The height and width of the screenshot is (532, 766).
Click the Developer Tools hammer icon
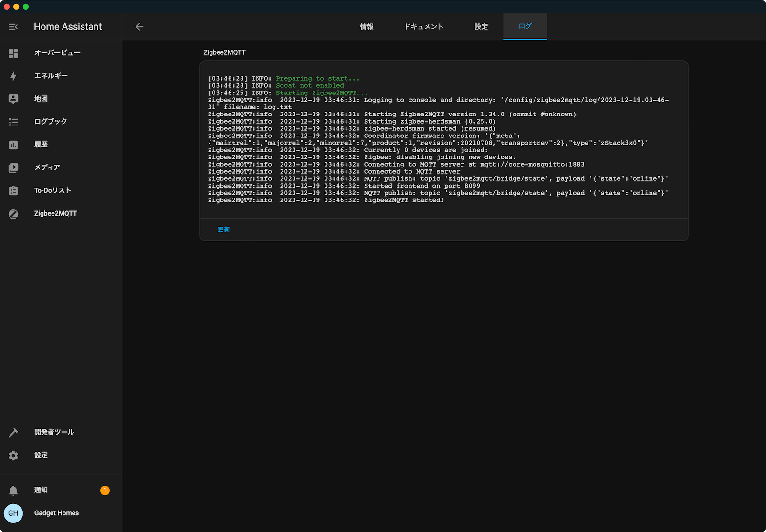(13, 433)
